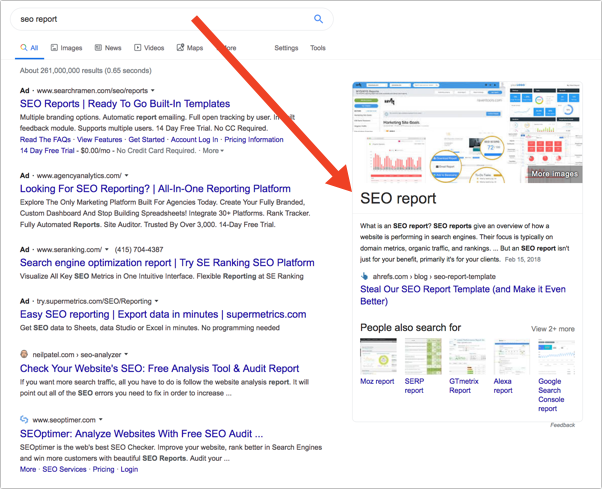Open the Videos tab

(x=149, y=48)
